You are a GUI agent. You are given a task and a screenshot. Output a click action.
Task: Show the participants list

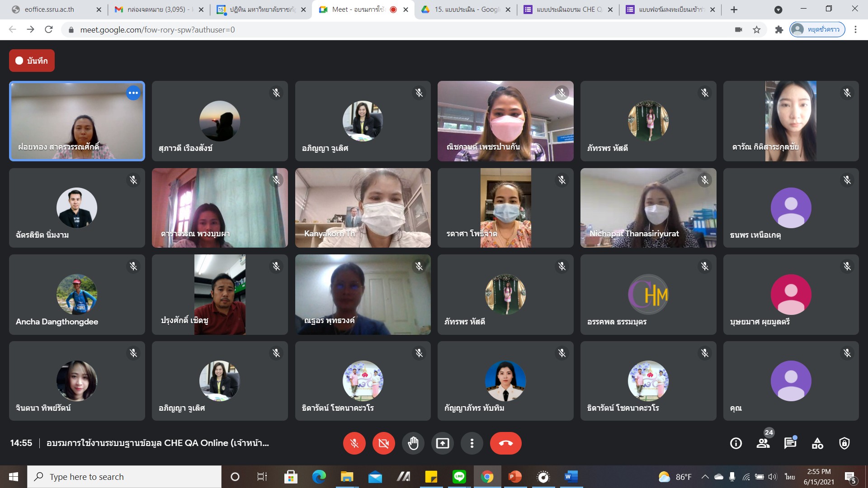[763, 443]
